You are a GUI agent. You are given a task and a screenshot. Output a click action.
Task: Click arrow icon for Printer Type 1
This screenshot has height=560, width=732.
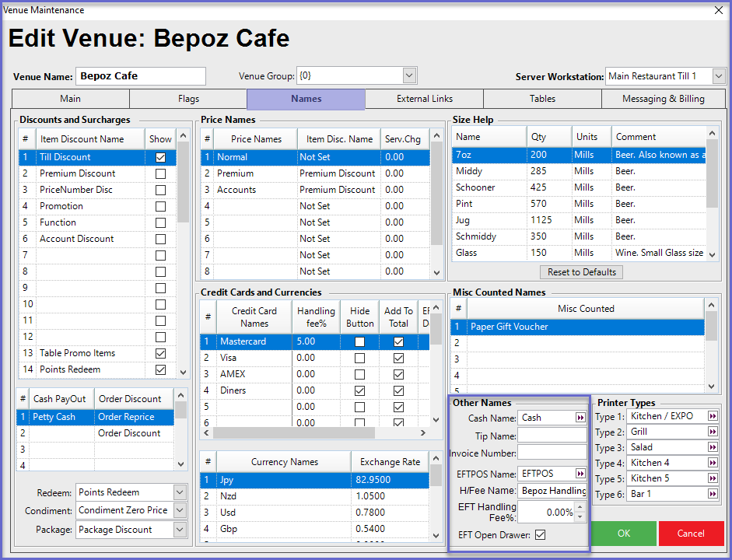[713, 417]
